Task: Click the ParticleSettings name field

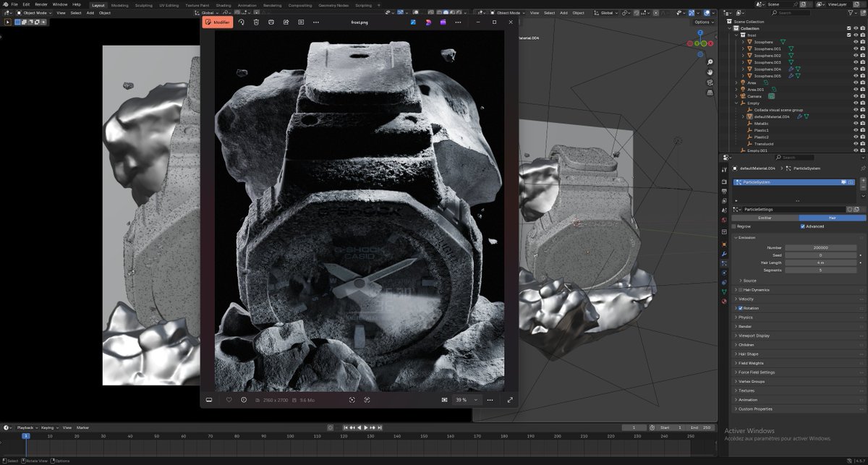Action: tap(793, 209)
